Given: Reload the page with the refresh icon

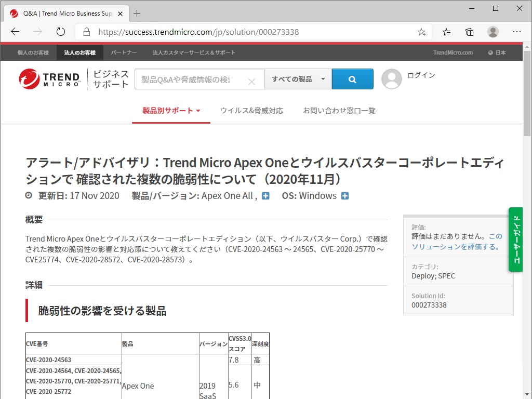Looking at the screenshot, I should (x=60, y=31).
